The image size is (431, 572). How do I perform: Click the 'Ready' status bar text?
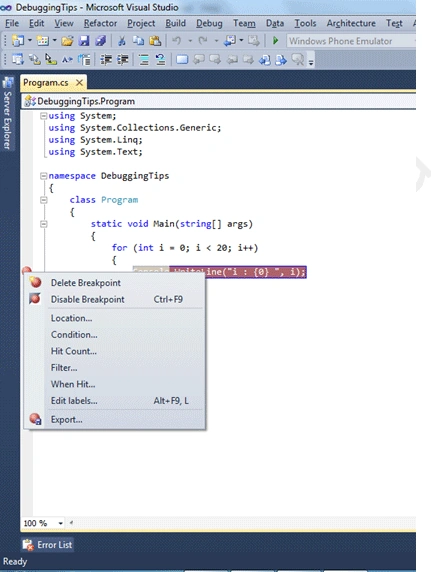coord(15,561)
